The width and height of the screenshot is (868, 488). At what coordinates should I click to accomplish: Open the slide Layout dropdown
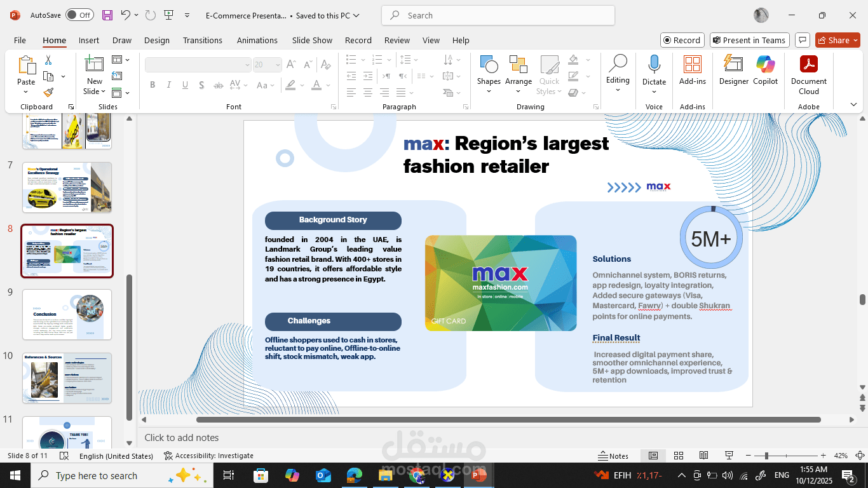click(x=121, y=60)
